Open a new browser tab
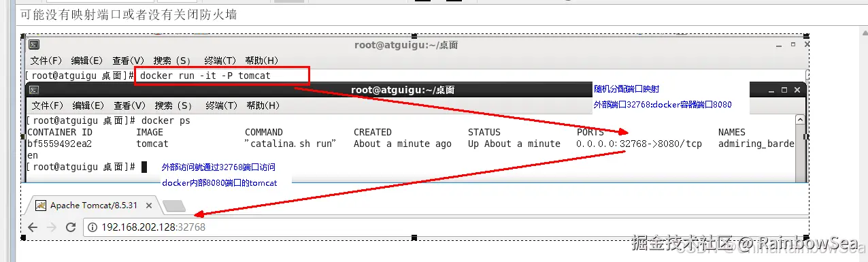This screenshot has height=262, width=868. pyautogui.click(x=174, y=206)
